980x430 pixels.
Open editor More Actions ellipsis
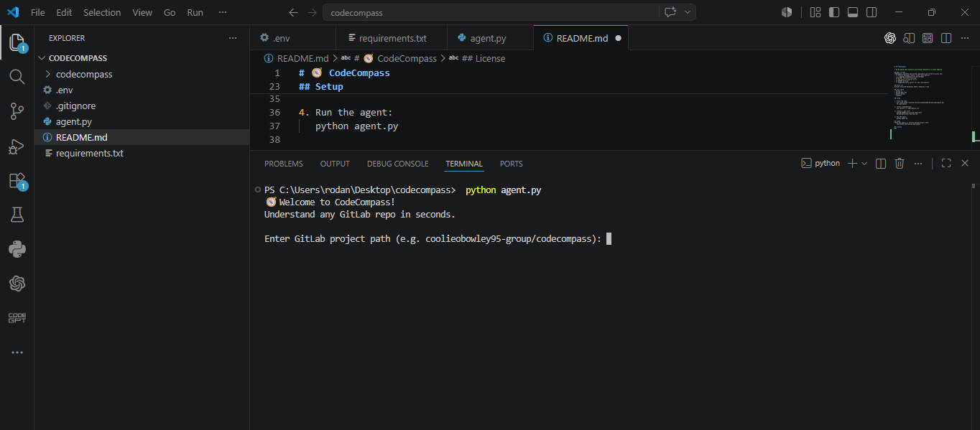965,38
